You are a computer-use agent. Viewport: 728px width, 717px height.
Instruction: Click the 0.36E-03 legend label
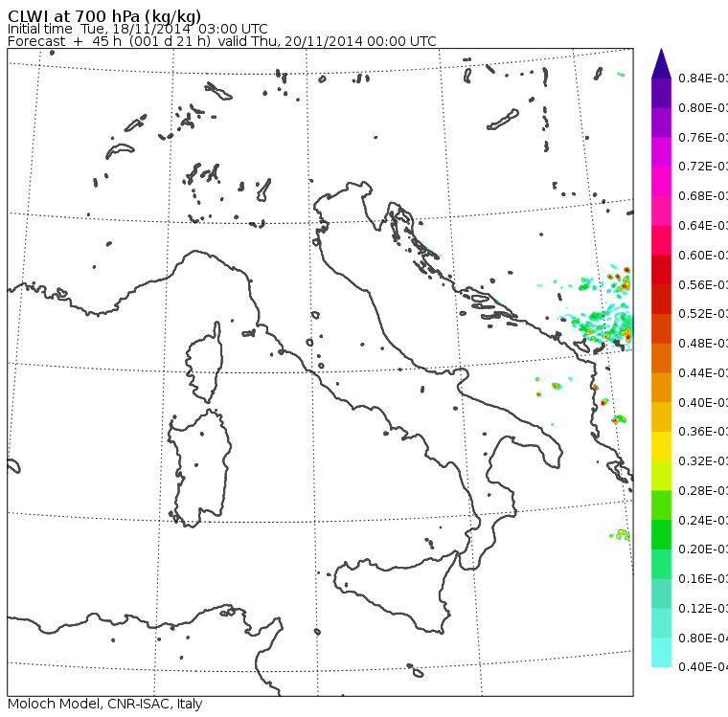point(703,432)
